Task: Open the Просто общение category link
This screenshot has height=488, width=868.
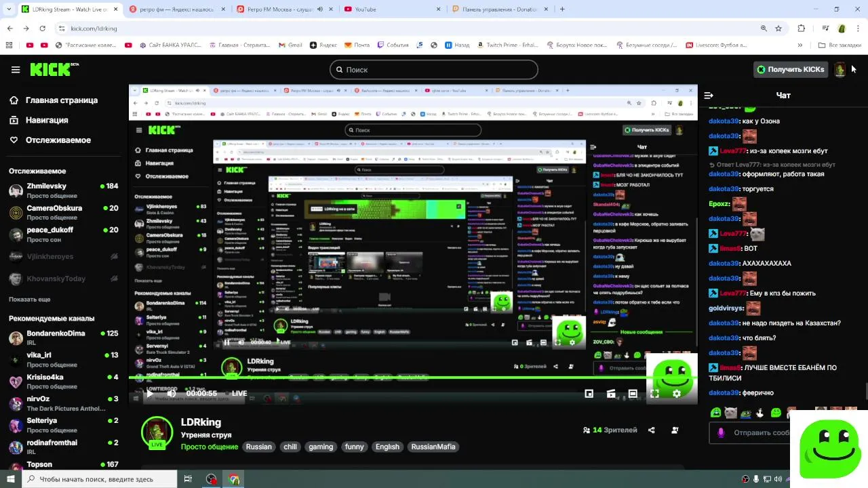Action: (209, 447)
